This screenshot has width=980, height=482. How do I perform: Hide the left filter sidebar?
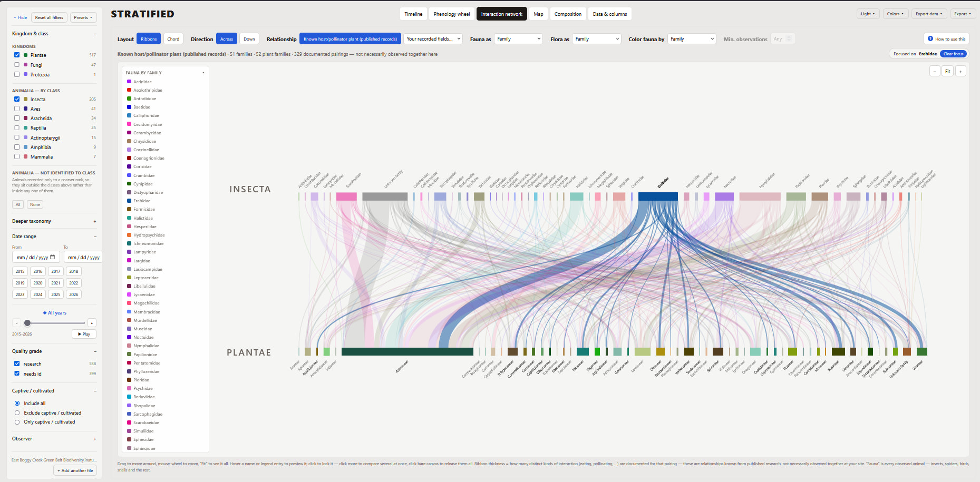[21, 17]
